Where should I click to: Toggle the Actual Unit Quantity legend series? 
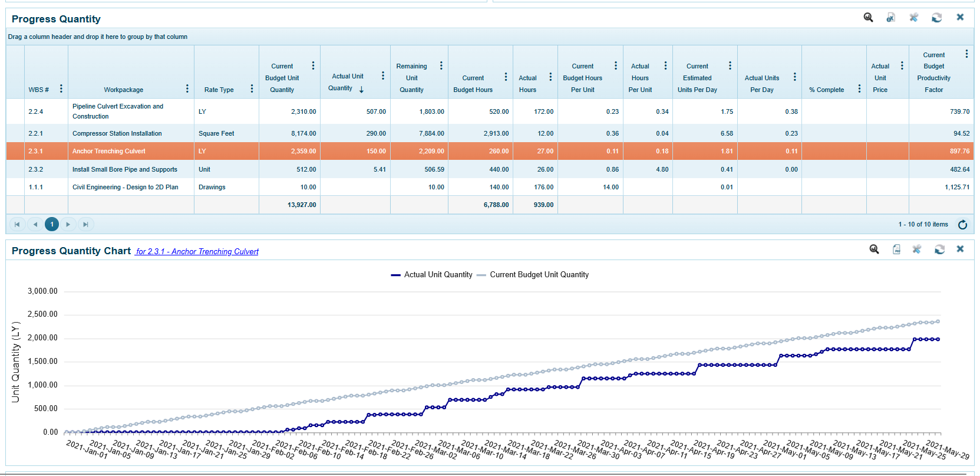click(x=437, y=275)
